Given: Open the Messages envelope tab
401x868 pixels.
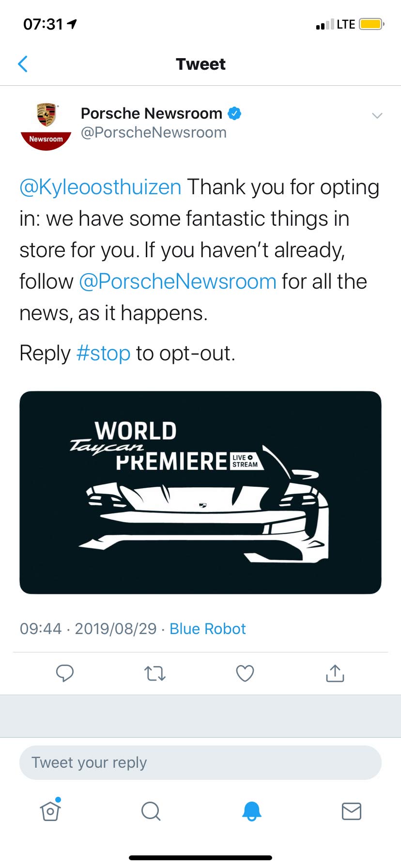Looking at the screenshot, I should click(x=351, y=811).
